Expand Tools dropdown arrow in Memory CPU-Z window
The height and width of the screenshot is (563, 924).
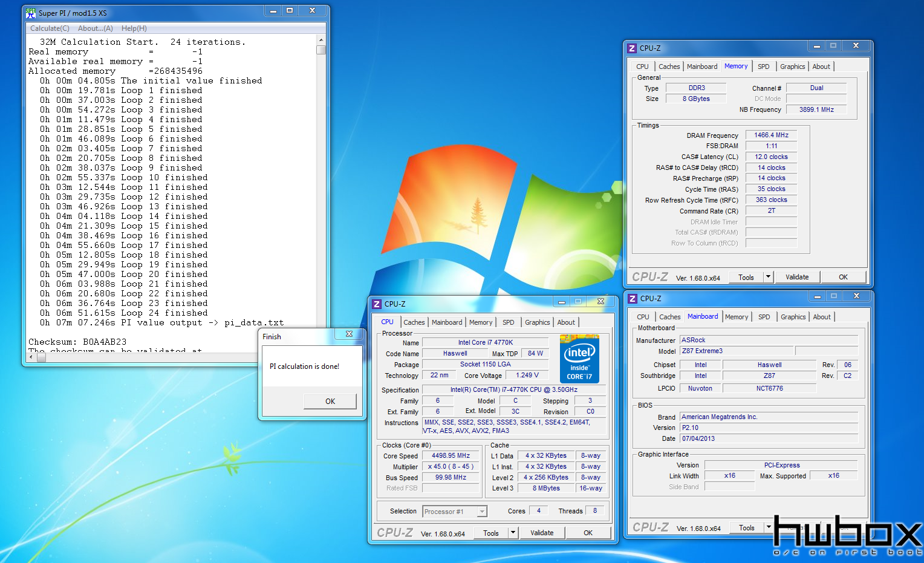(769, 277)
